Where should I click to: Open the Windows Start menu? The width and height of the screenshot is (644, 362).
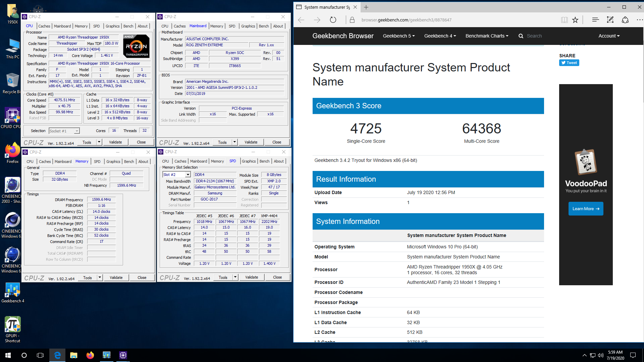pos(8,355)
